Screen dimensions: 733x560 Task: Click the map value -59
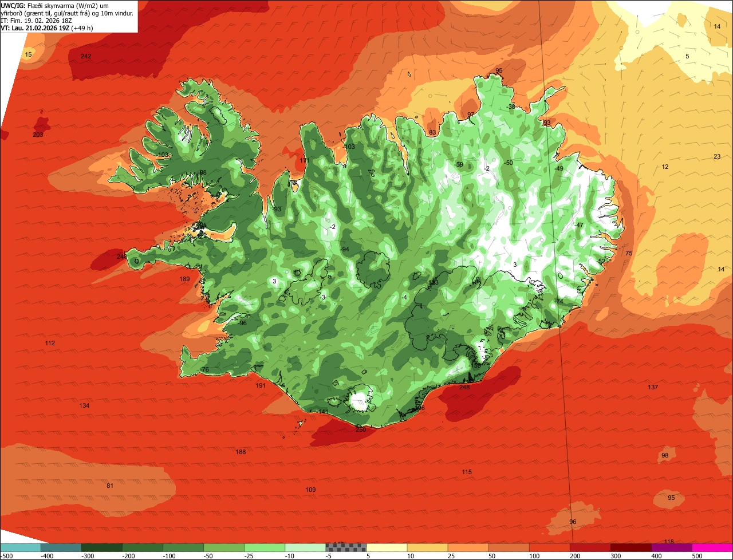(458, 164)
